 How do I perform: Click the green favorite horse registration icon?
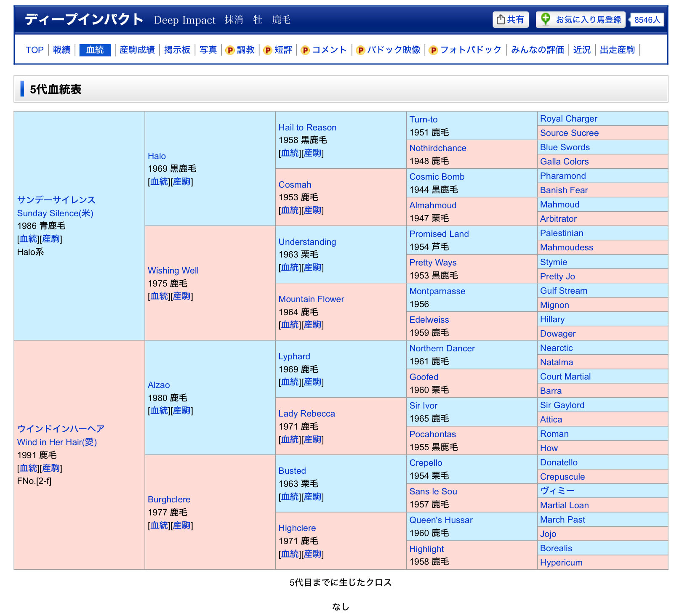546,19
